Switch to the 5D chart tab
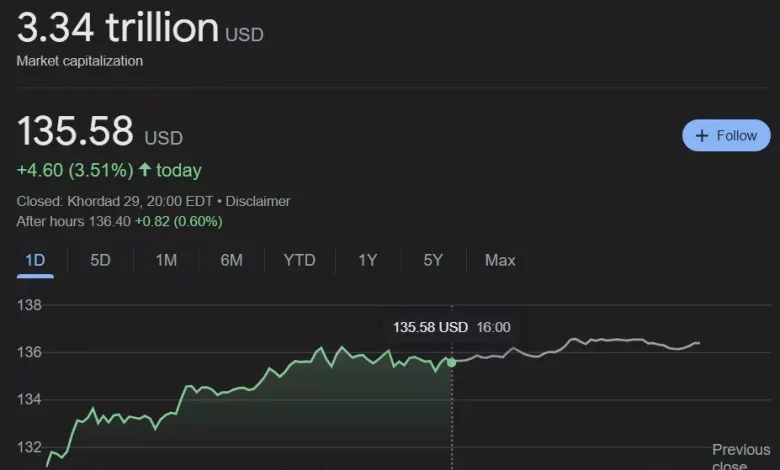Screen dimensions: 780x470 tap(100, 260)
